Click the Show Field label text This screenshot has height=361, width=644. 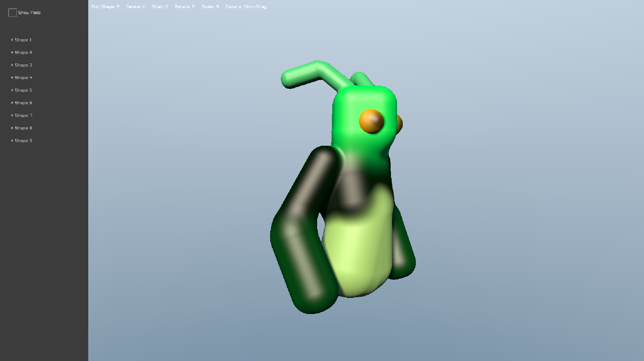pos(29,13)
